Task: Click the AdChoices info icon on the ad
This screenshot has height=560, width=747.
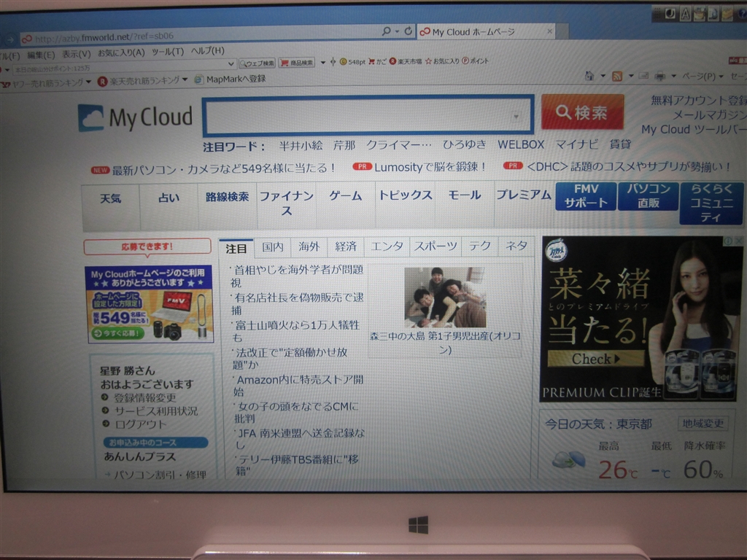Action: point(728,241)
